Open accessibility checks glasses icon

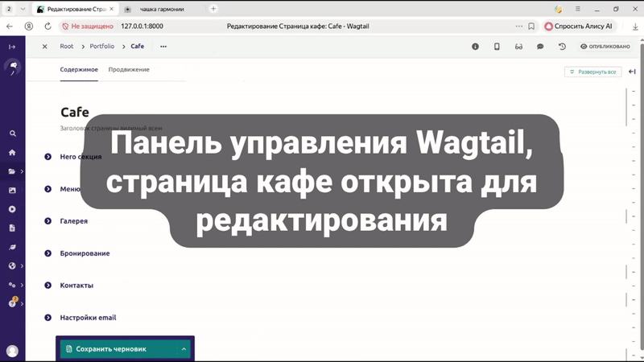tap(518, 47)
